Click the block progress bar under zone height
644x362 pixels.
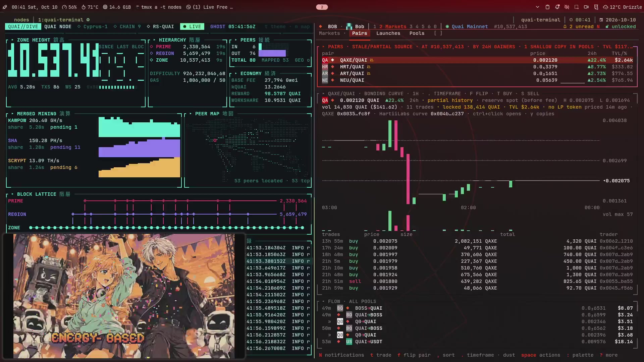coord(118,87)
